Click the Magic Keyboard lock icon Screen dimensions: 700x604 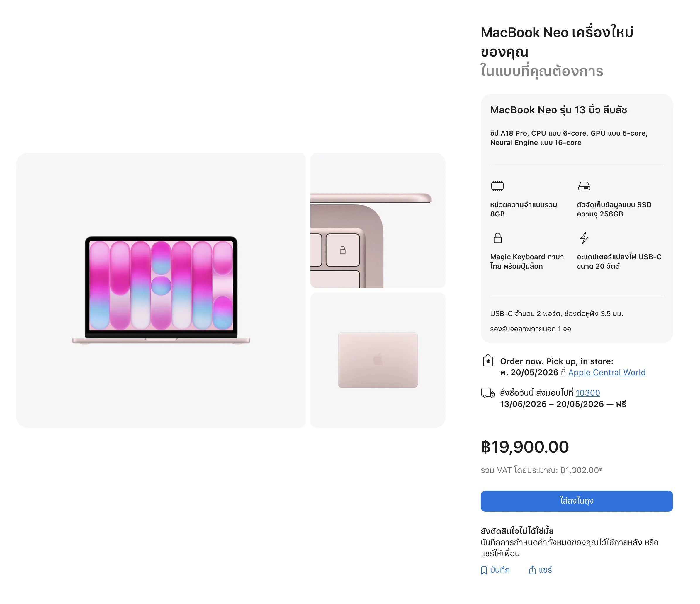pos(497,238)
